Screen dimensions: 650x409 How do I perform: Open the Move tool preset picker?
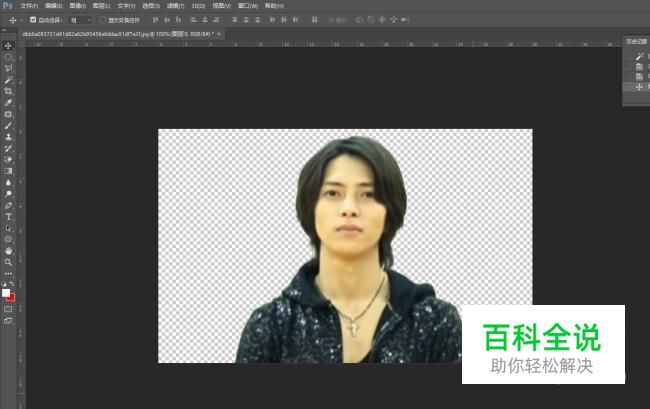click(21, 20)
